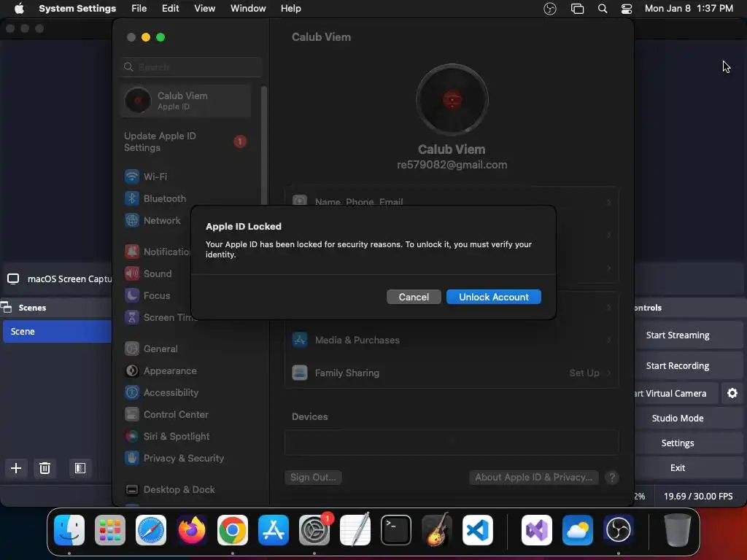Open the Edit menu
Screen dimensions: 747x560
(x=170, y=8)
